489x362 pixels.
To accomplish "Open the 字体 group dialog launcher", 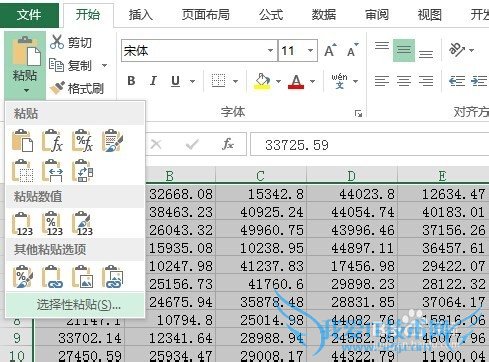I will click(x=358, y=114).
